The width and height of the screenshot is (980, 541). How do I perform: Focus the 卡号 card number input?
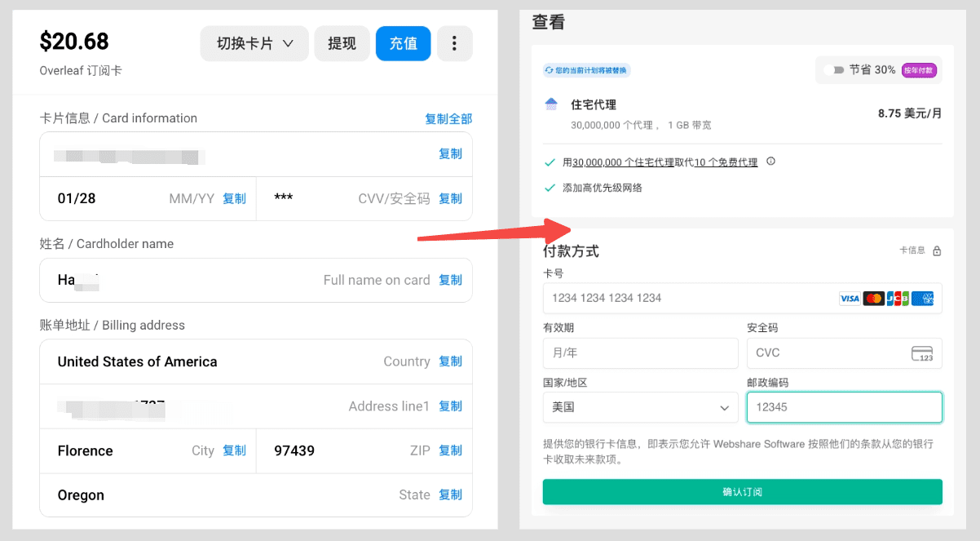(x=743, y=298)
